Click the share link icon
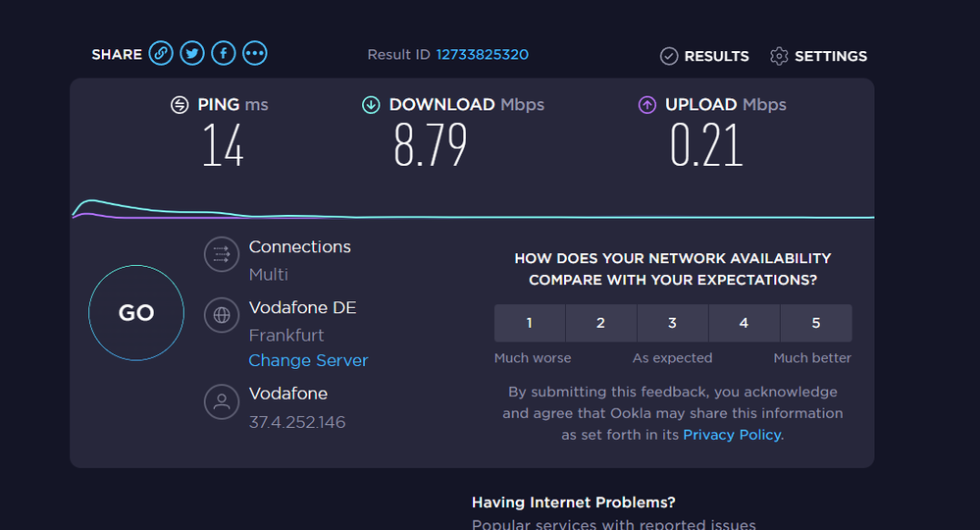Screen dimensions: 980x530 click(x=161, y=54)
